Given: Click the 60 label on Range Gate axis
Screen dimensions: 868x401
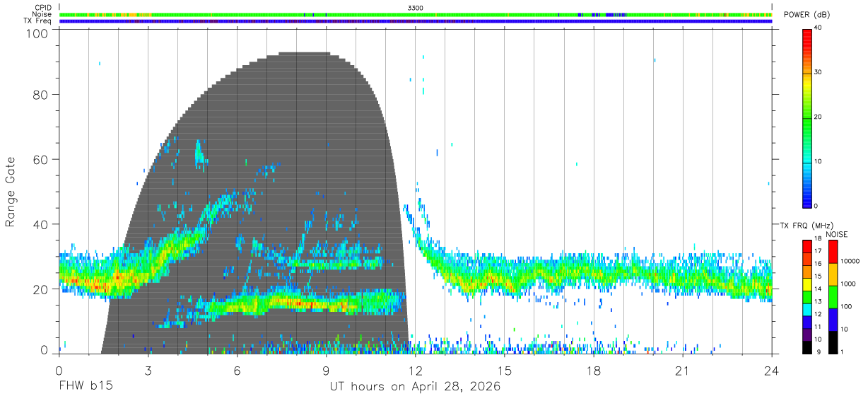Looking at the screenshot, I should (42, 160).
